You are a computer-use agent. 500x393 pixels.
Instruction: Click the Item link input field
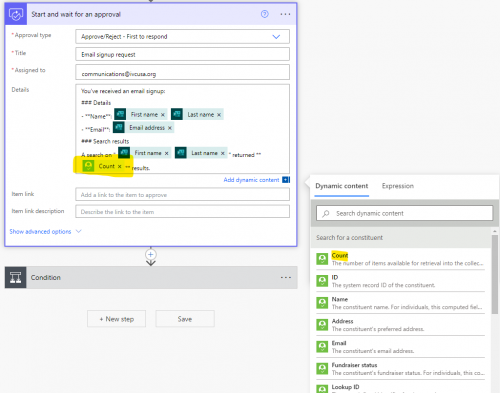(x=182, y=194)
